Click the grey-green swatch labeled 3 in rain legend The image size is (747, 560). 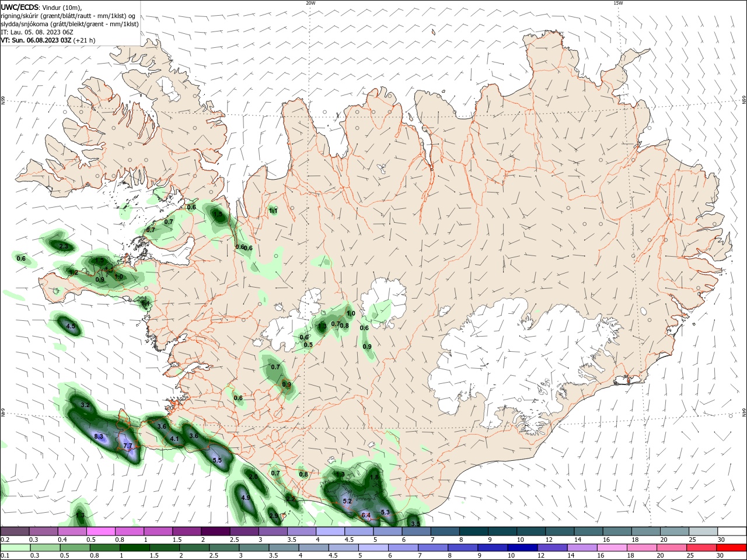[x=254, y=548]
